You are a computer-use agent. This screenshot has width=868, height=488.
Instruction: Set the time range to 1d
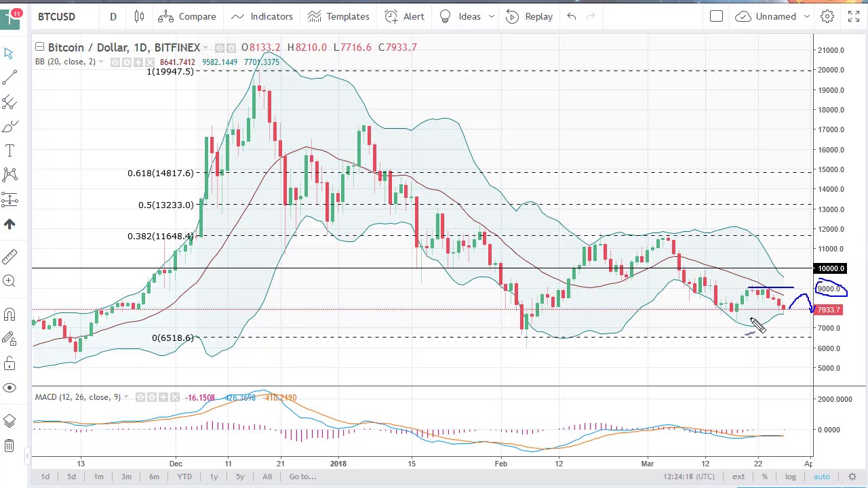[45, 476]
